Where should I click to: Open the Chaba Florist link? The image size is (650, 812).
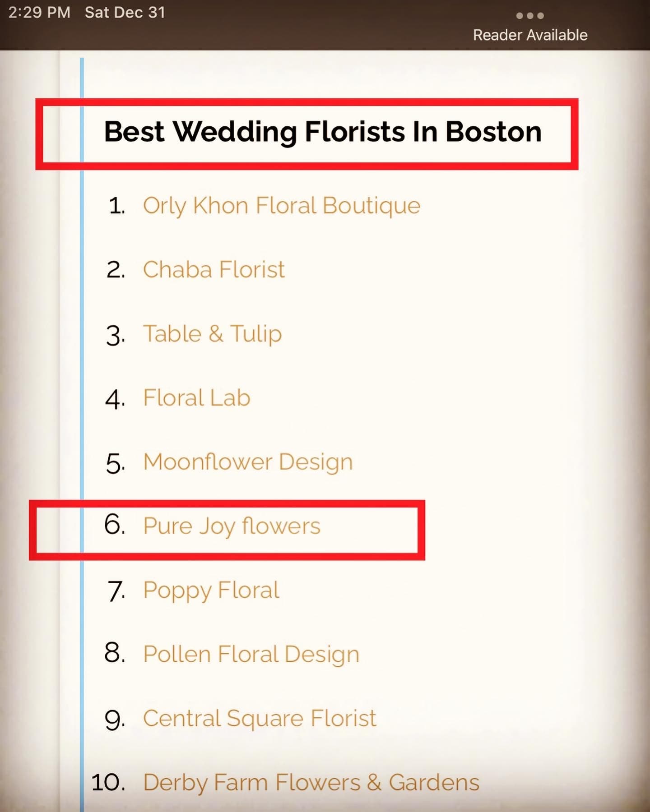pos(214,270)
